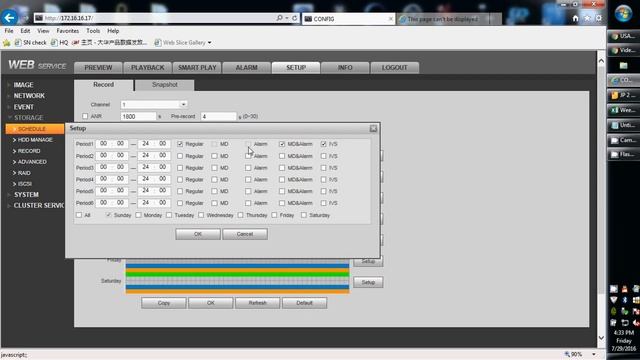Check MD for Period3
This screenshot has width=640, height=360.
pos(214,168)
